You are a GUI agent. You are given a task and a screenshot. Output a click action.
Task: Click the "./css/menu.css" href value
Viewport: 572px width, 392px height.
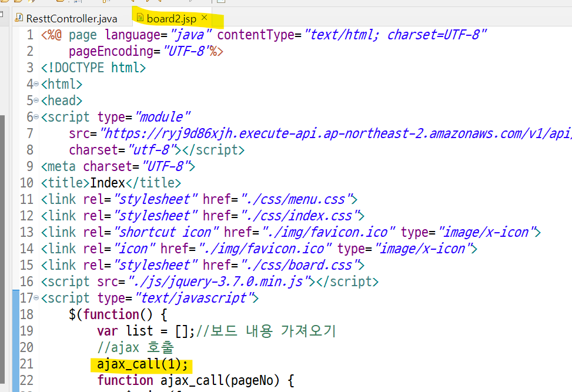(296, 199)
